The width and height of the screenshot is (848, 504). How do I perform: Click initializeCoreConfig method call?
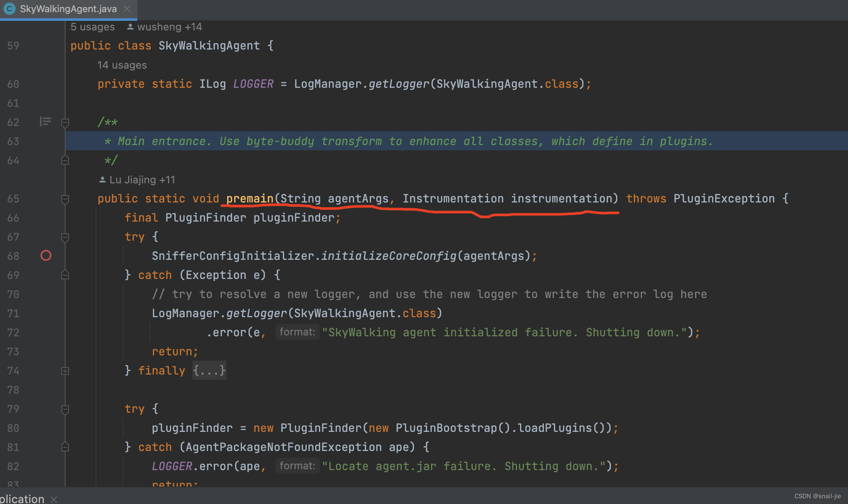pos(389,256)
